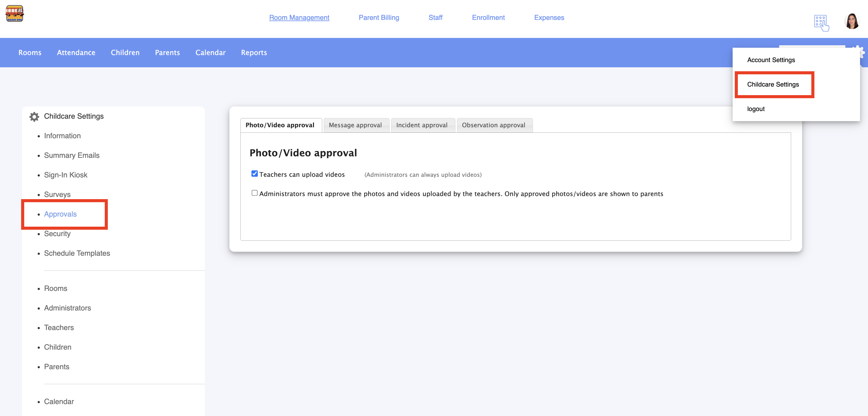Select Security in the settings sidebar
The image size is (868, 416).
[57, 234]
